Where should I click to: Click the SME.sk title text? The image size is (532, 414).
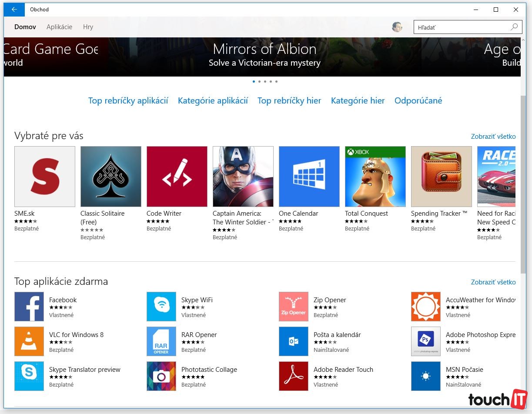[24, 214]
